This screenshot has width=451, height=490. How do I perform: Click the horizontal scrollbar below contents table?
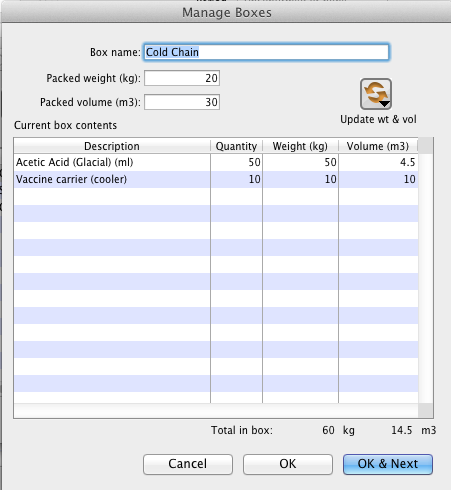216,411
